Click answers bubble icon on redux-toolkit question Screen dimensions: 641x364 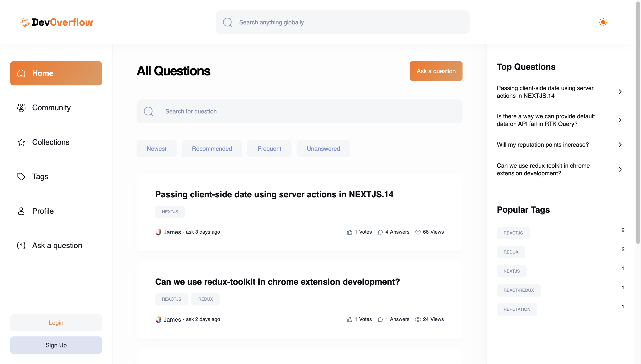380,319
